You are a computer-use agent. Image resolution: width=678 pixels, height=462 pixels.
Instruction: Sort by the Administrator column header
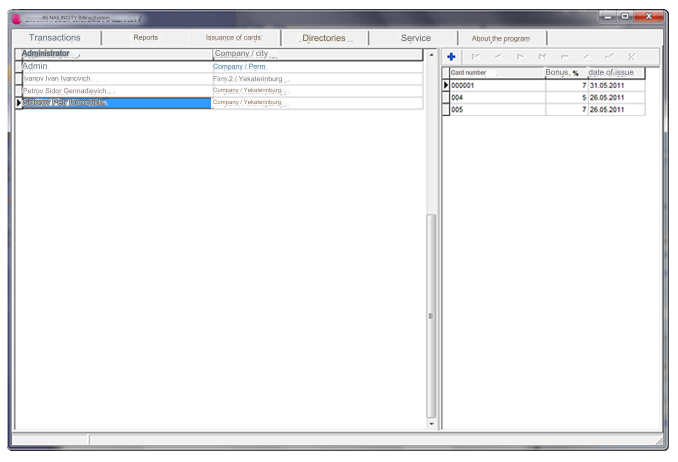coord(117,54)
